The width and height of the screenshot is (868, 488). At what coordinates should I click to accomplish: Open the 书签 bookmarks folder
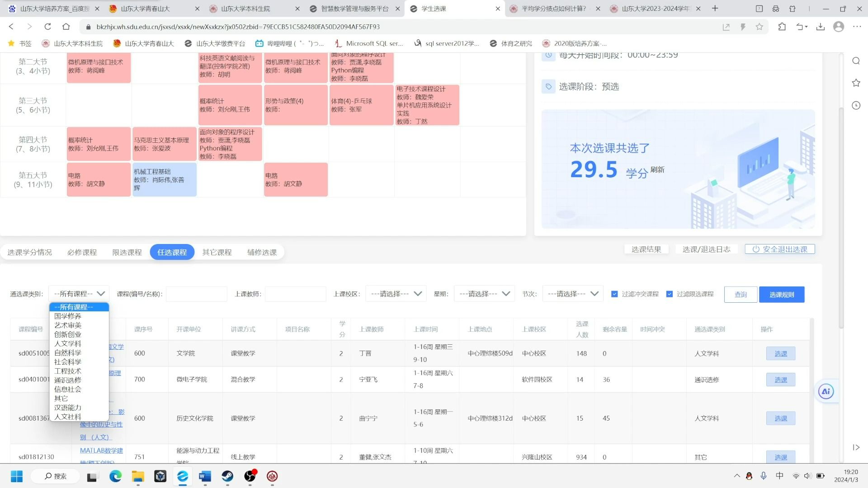20,43
